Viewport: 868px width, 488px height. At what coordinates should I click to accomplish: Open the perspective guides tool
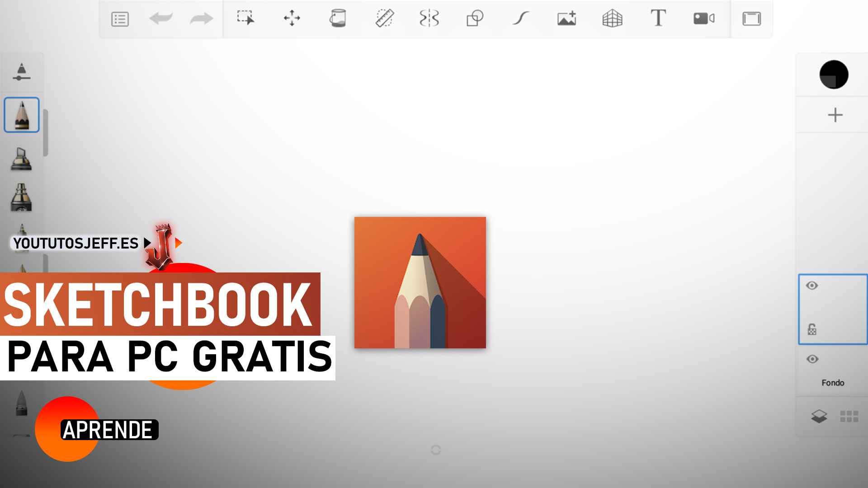click(x=612, y=19)
